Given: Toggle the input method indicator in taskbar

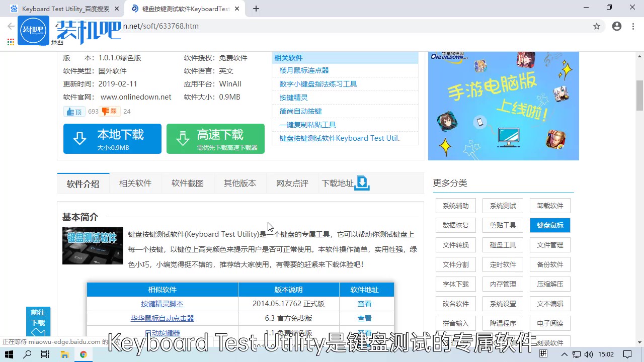Looking at the screenshot, I should pos(543,354).
